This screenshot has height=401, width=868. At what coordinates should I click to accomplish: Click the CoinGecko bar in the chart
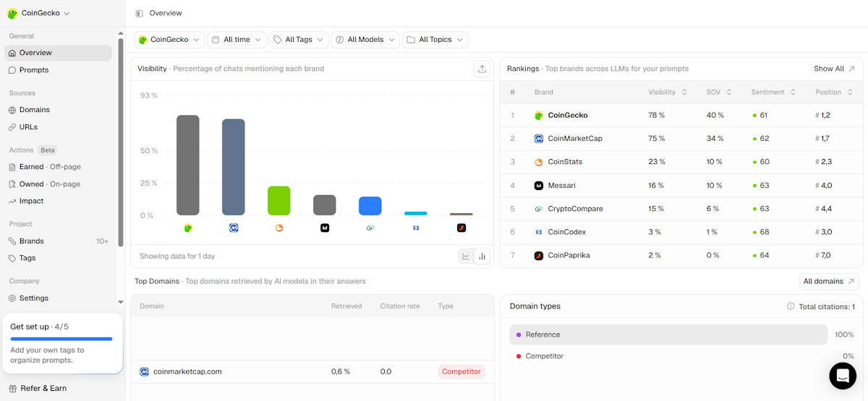pyautogui.click(x=188, y=165)
